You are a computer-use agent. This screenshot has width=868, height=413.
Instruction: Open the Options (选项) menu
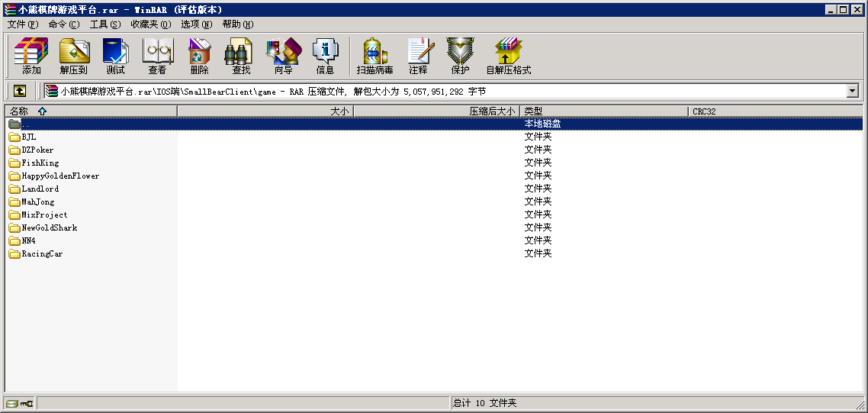tap(196, 24)
